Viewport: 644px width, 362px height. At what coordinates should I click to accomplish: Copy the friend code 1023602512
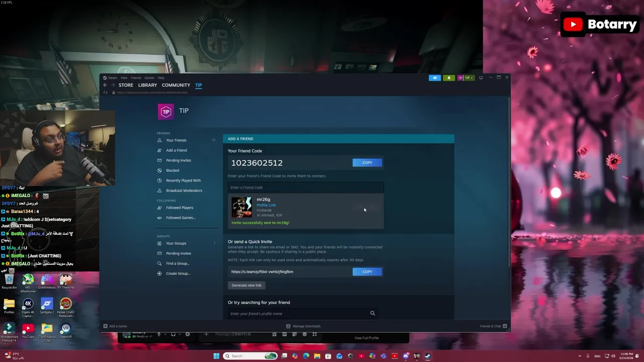(367, 162)
